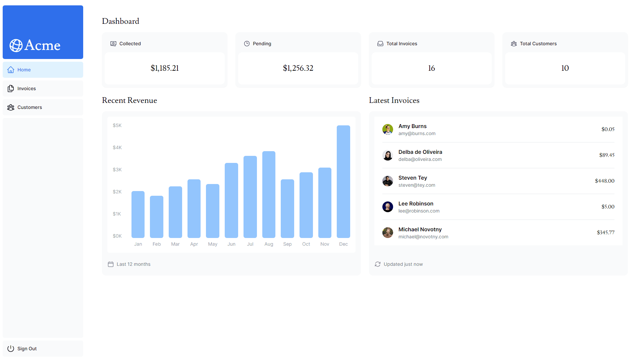The height and width of the screenshot is (362, 644).
Task: Click the Pending clock icon
Action: (x=247, y=44)
